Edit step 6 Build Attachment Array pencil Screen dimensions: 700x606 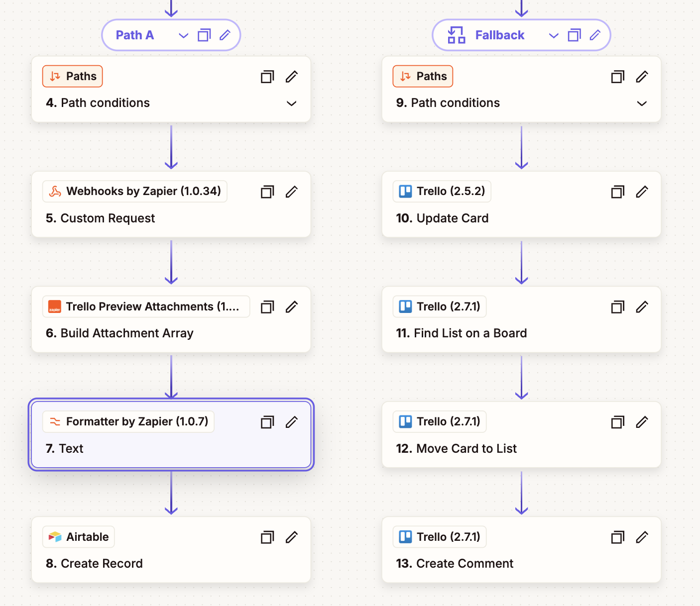point(292,307)
